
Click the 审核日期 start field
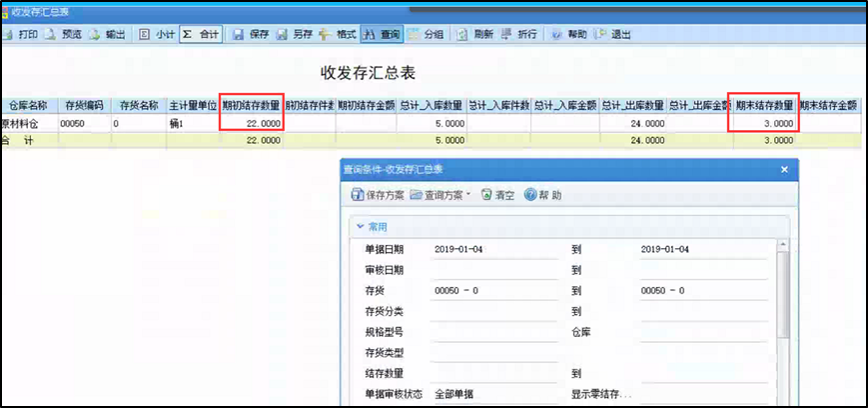pos(496,270)
